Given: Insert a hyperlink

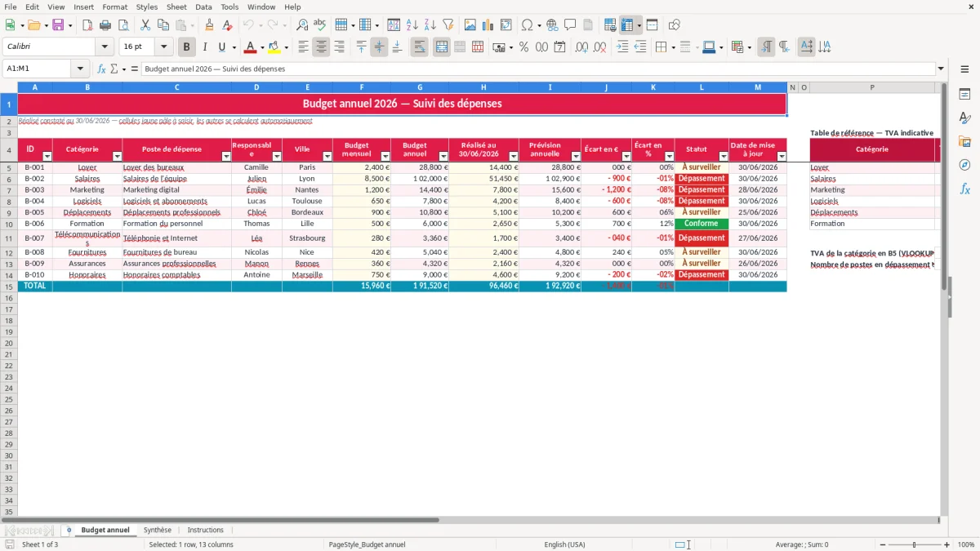Looking at the screenshot, I should pyautogui.click(x=552, y=25).
